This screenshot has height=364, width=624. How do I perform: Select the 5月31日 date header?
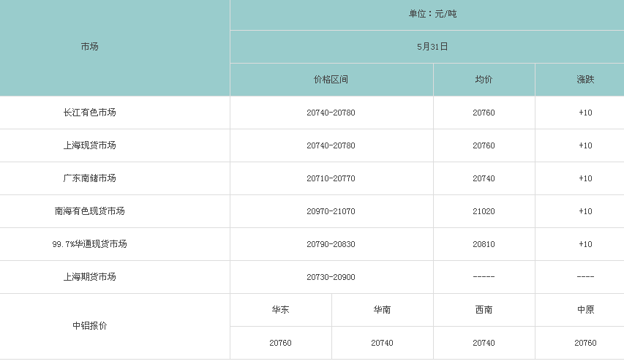tap(432, 47)
